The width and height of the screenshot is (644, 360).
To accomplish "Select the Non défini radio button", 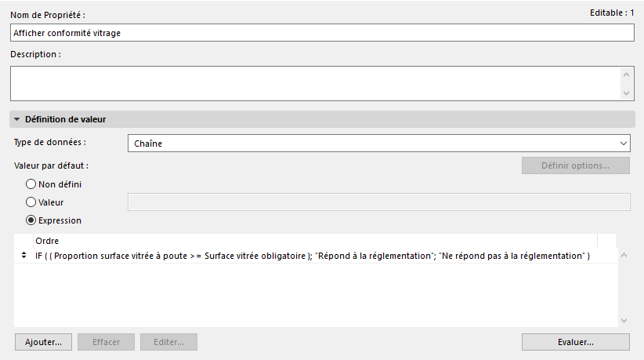I will tap(31, 184).
